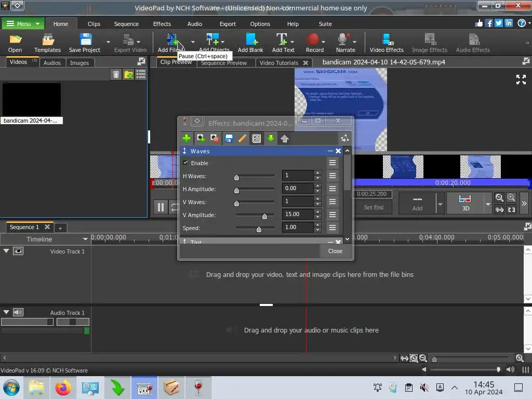The width and height of the screenshot is (532, 399).
Task: Click the Facebook share icon
Action: [x=488, y=23]
